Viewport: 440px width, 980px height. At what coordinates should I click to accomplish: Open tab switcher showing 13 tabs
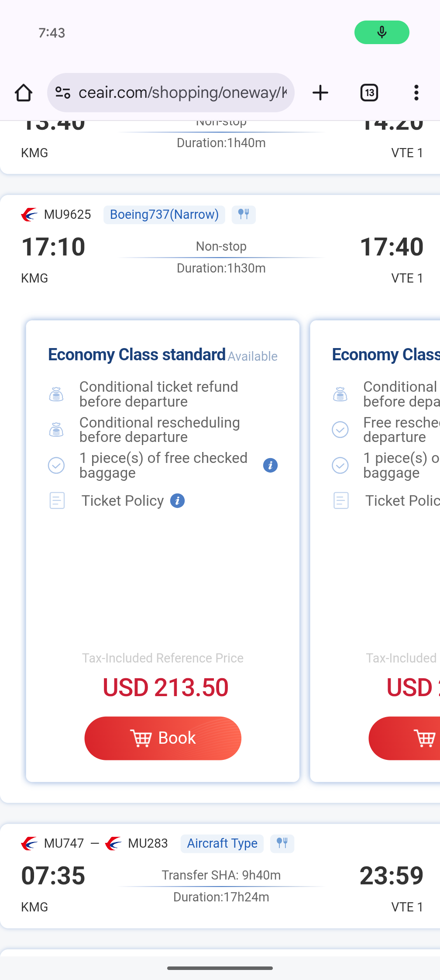pyautogui.click(x=369, y=93)
